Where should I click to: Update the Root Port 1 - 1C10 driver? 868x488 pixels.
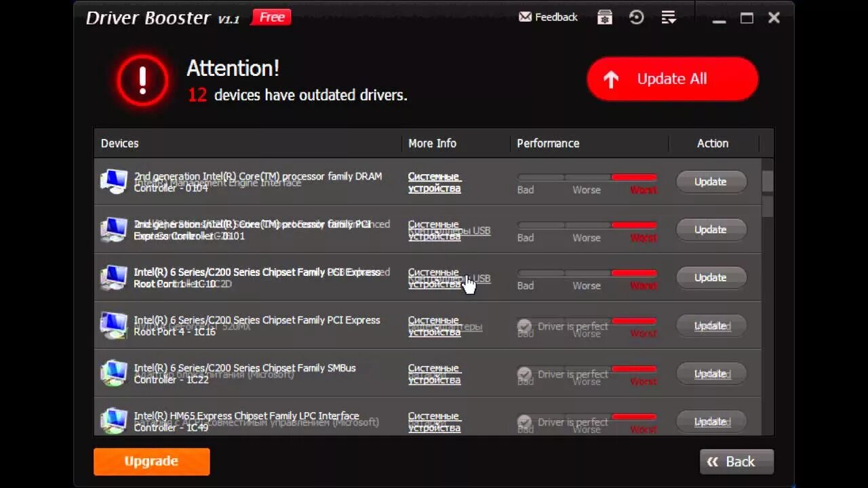tap(711, 278)
